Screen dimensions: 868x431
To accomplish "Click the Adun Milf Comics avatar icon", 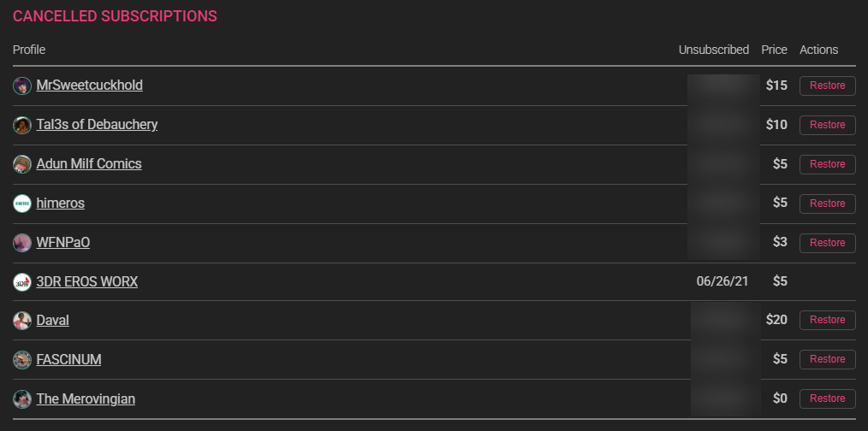I will click(22, 164).
